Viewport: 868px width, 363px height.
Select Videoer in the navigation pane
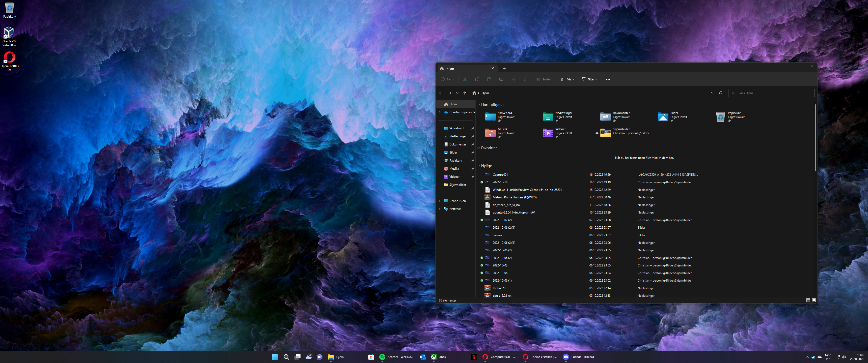(x=455, y=177)
